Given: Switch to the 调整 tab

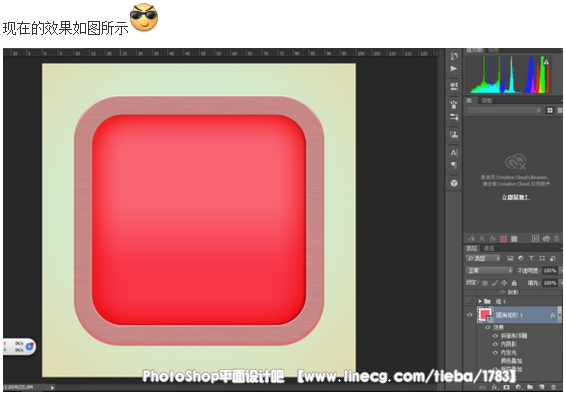Looking at the screenshot, I should pyautogui.click(x=487, y=100).
